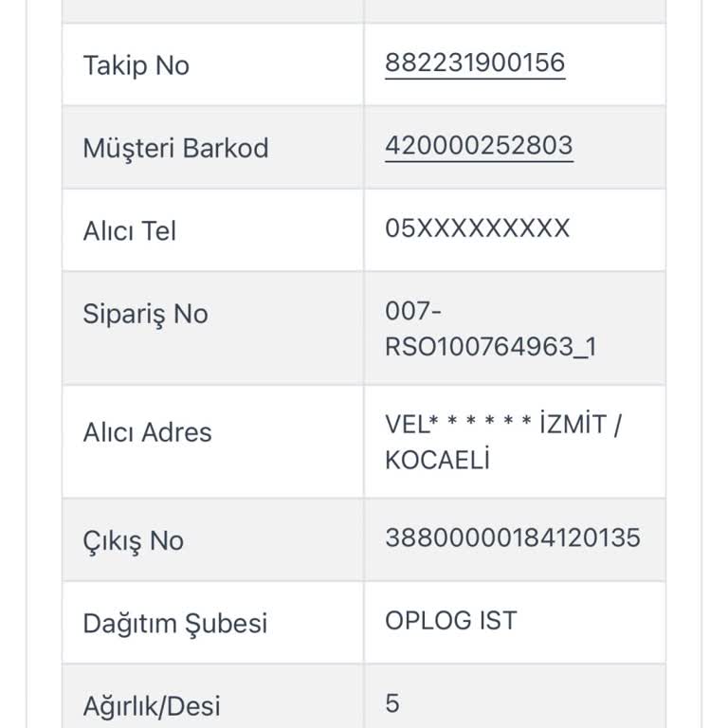Open customer barcode 420000252803 link
The height and width of the screenshot is (728, 728).
(479, 146)
